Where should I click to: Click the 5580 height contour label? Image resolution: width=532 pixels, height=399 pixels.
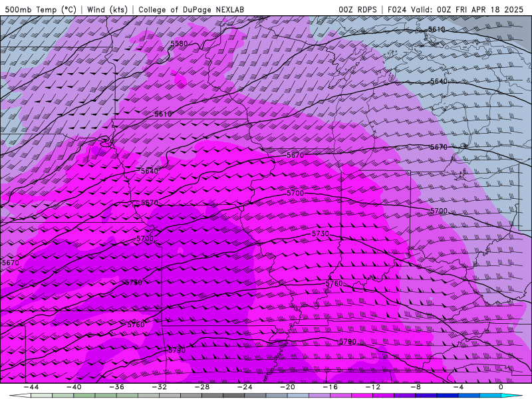[179, 44]
